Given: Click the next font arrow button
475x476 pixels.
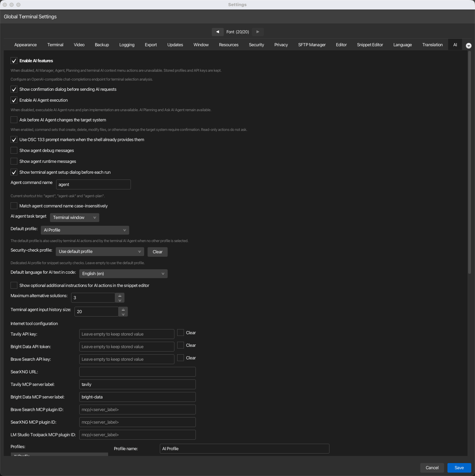Looking at the screenshot, I should [x=258, y=32].
